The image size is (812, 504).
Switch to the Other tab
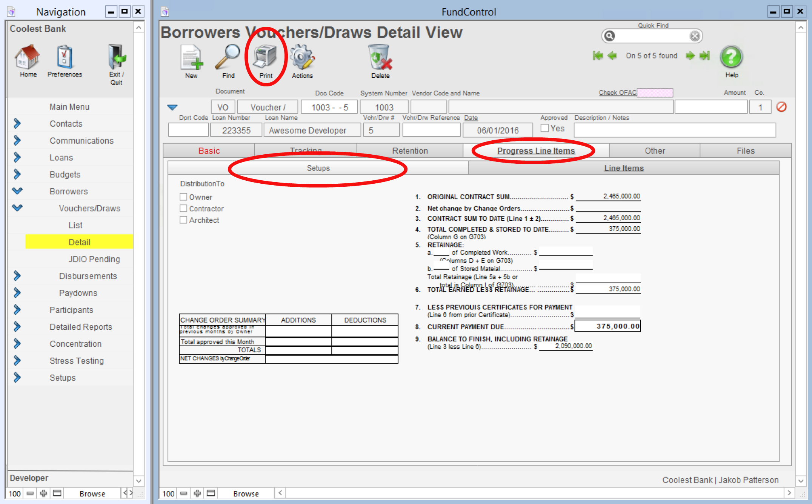655,151
